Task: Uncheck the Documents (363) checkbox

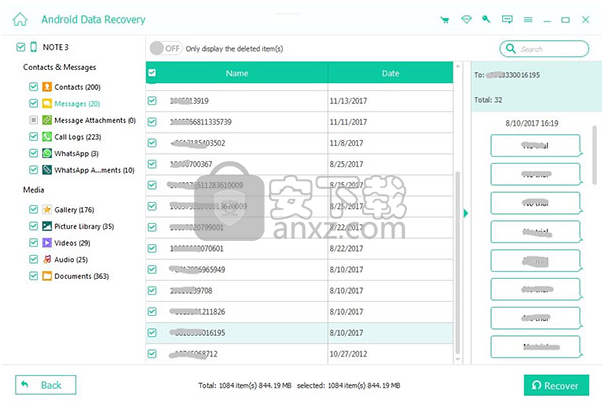Action: click(34, 276)
